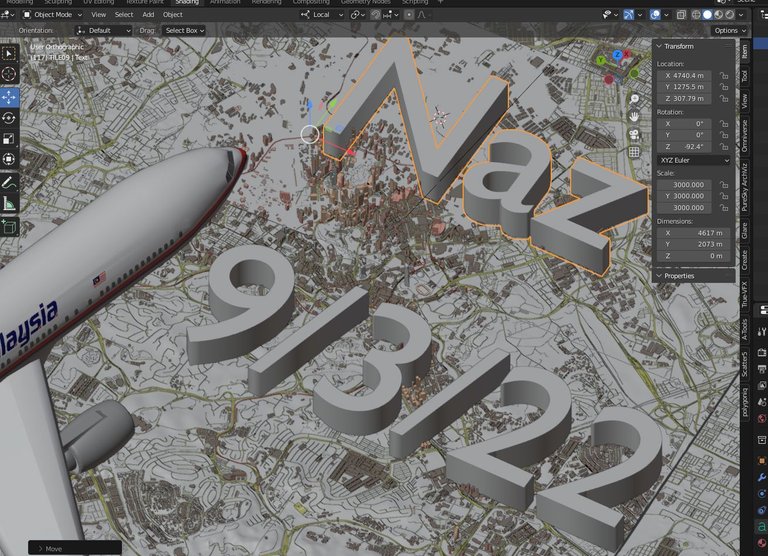Open the Scatter5 sidebar tab
The height and width of the screenshot is (556, 768).
[744, 364]
